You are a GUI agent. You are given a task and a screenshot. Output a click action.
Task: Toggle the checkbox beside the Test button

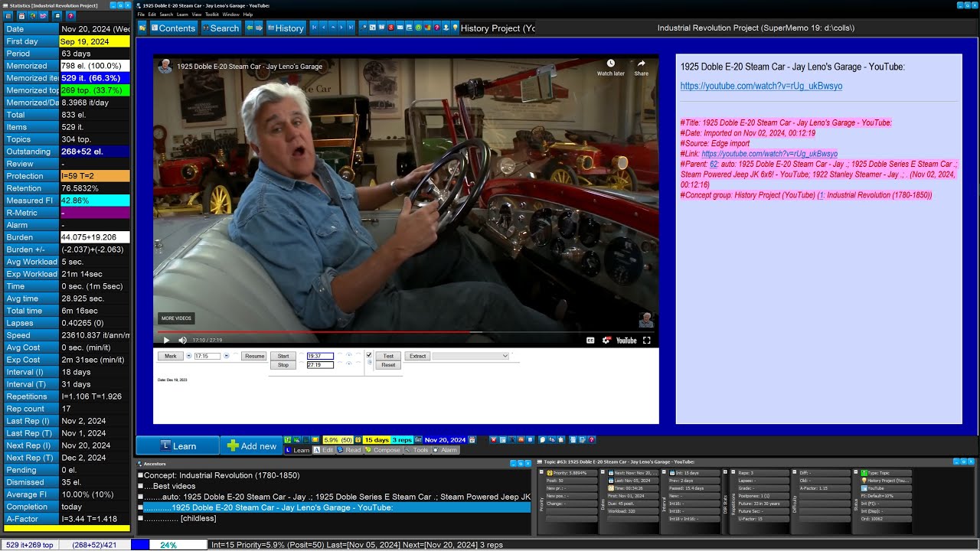click(369, 355)
